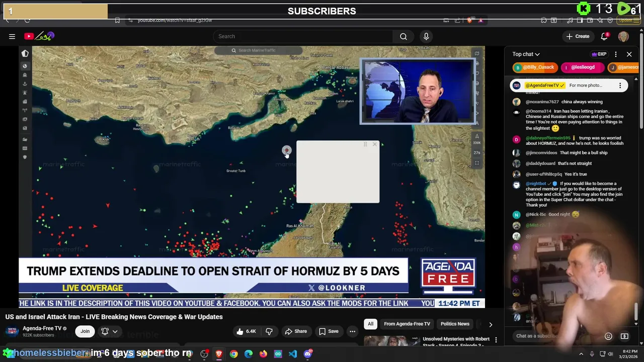This screenshot has width=644, height=362.
Task: Click the fullscreen icon on map right side
Action: [477, 163]
